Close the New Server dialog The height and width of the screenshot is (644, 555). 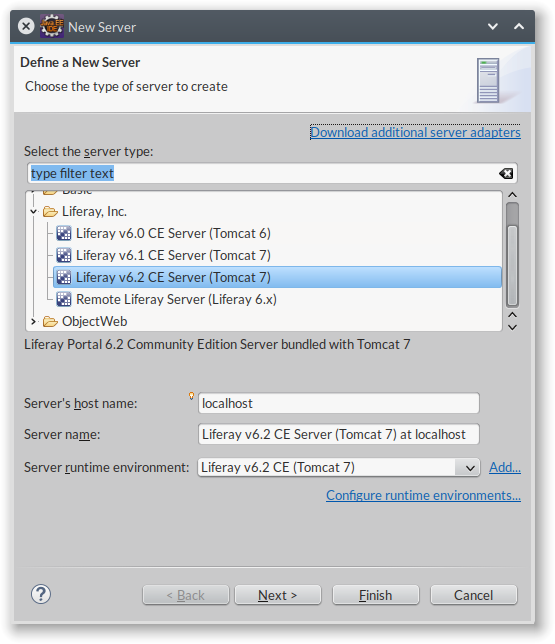26,26
